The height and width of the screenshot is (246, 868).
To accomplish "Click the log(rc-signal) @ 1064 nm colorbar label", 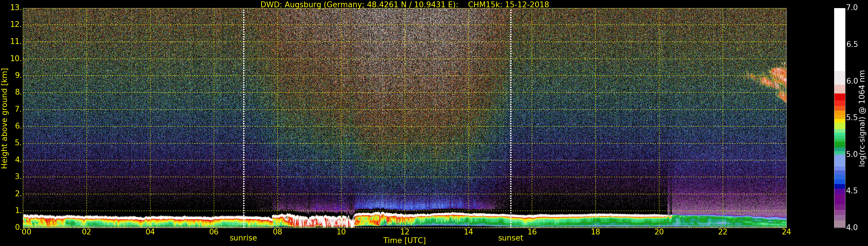I will tap(862, 118).
